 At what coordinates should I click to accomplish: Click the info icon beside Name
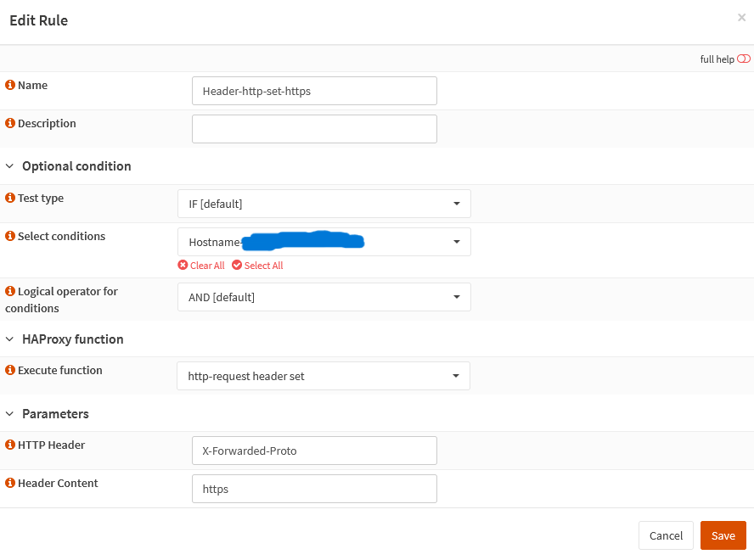click(x=10, y=86)
